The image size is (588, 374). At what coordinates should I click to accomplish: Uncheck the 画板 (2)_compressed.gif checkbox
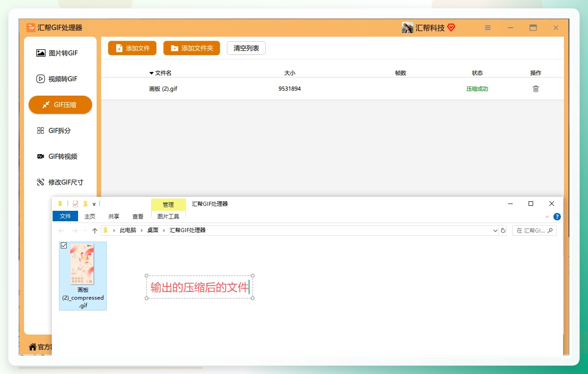click(64, 246)
